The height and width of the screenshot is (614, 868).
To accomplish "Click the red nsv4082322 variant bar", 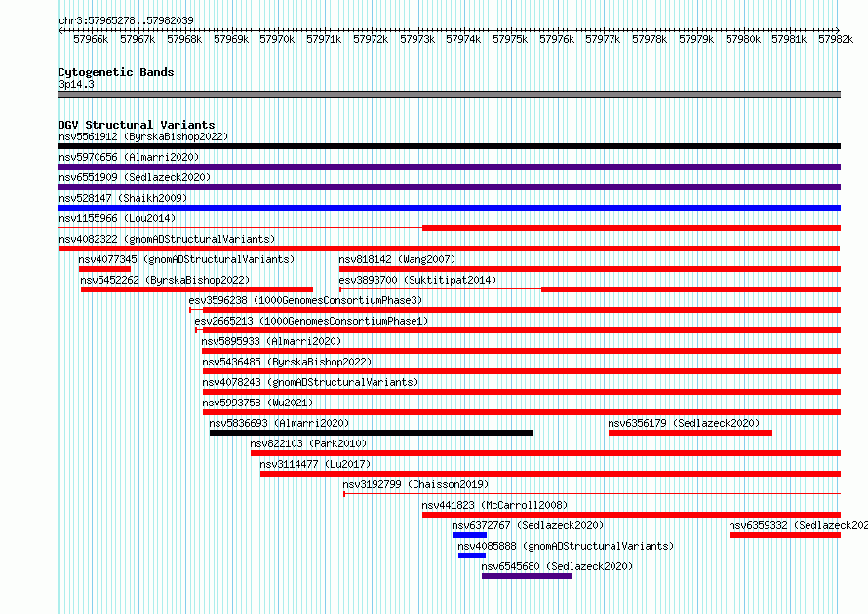I will (449, 249).
